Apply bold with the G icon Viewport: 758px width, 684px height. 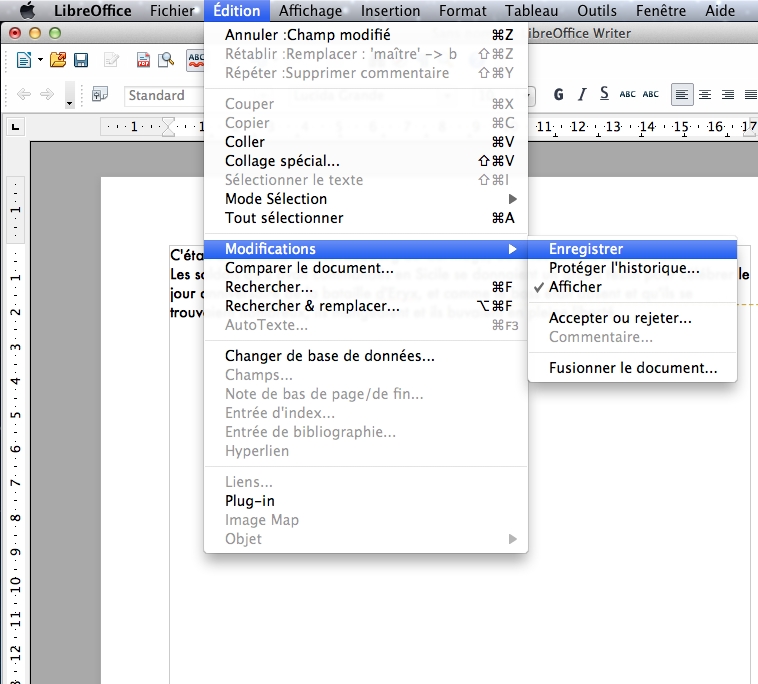(558, 95)
